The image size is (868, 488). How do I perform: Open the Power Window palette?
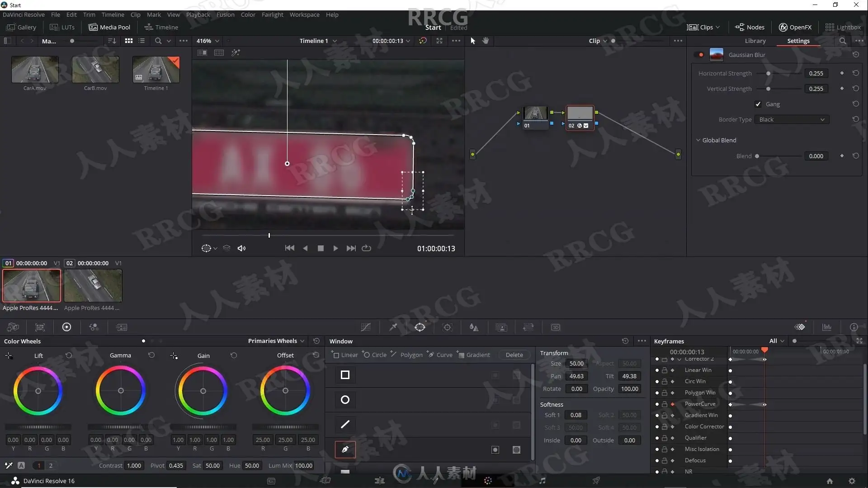[420, 327]
